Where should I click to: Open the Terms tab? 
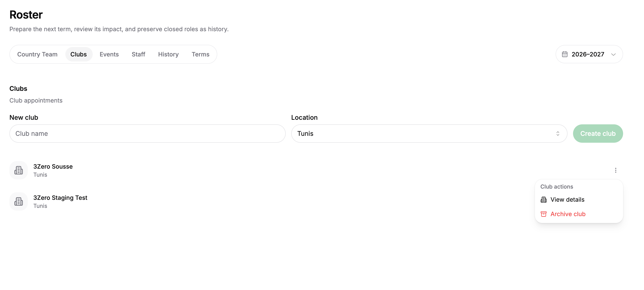(200, 54)
